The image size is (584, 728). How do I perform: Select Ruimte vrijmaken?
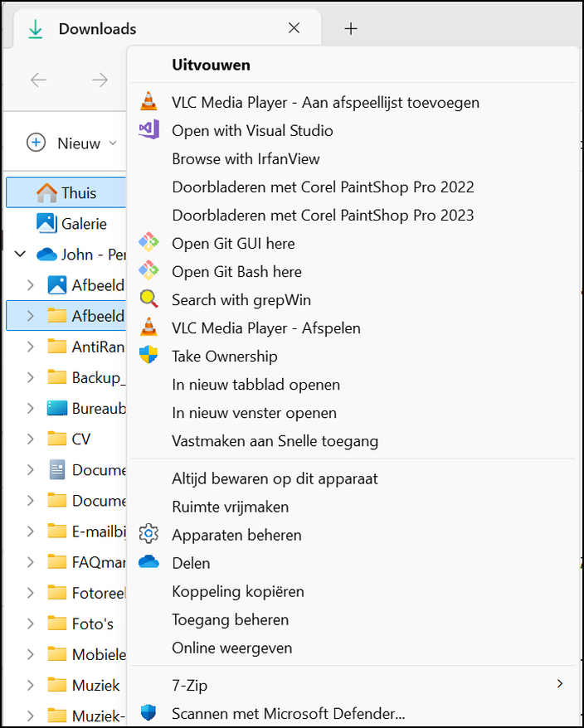pyautogui.click(x=353, y=507)
